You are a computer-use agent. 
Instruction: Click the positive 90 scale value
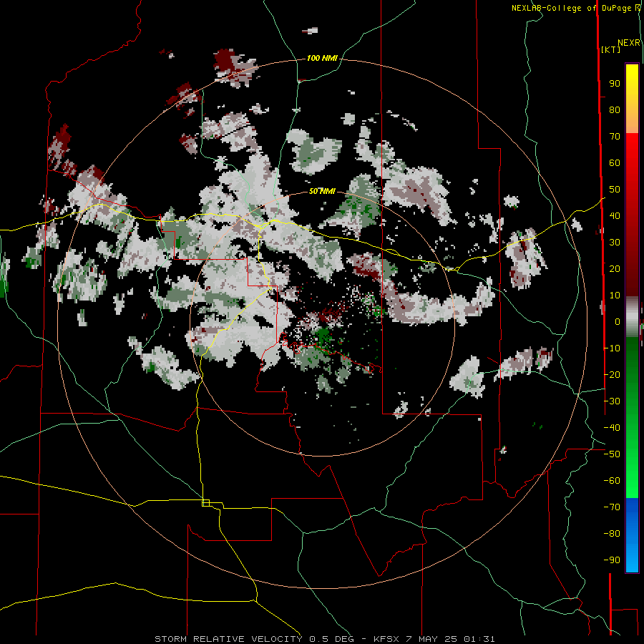click(x=615, y=84)
